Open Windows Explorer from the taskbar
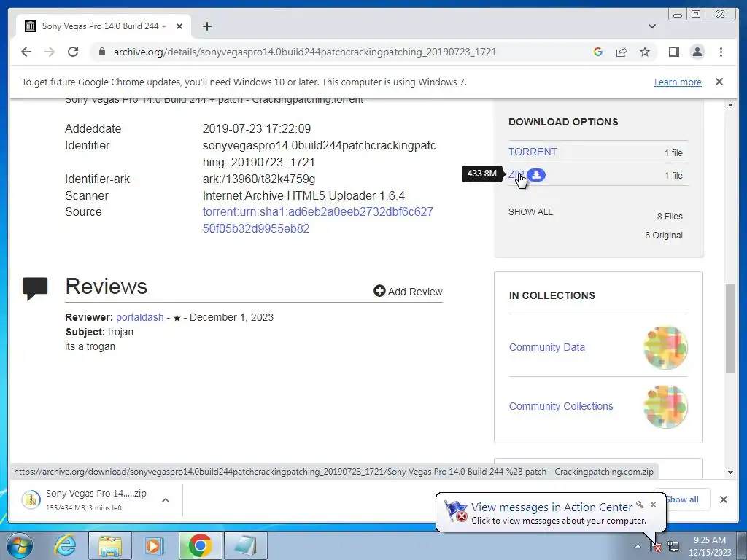This screenshot has height=560, width=747. 110,545
